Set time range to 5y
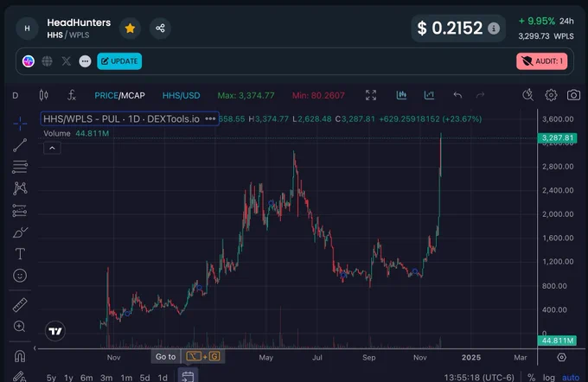This screenshot has height=382, width=588. point(51,377)
